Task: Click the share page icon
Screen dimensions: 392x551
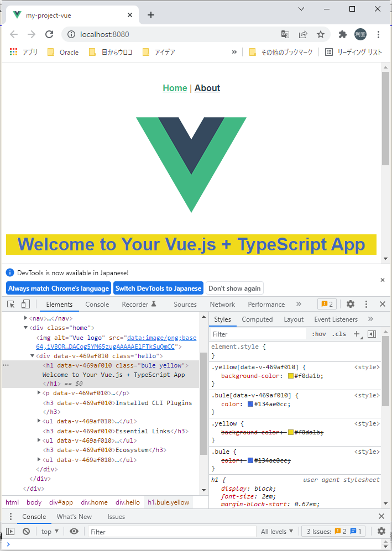Action: click(x=302, y=34)
